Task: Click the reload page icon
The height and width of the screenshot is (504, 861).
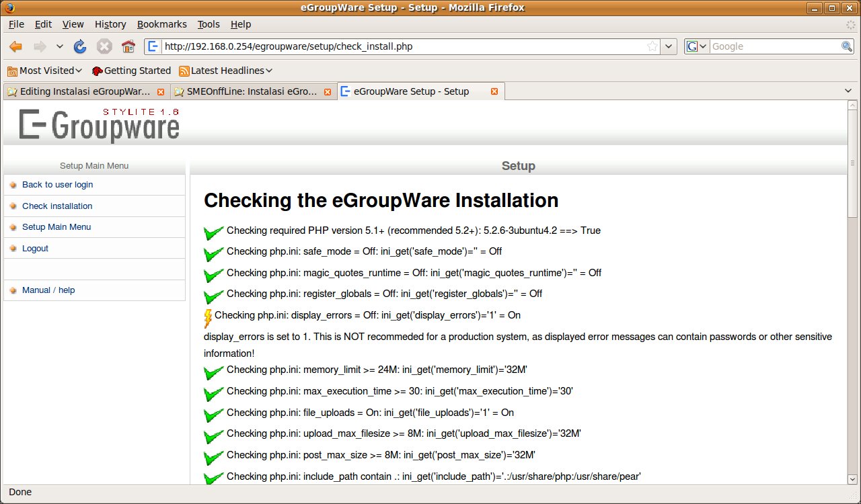Action: point(80,46)
